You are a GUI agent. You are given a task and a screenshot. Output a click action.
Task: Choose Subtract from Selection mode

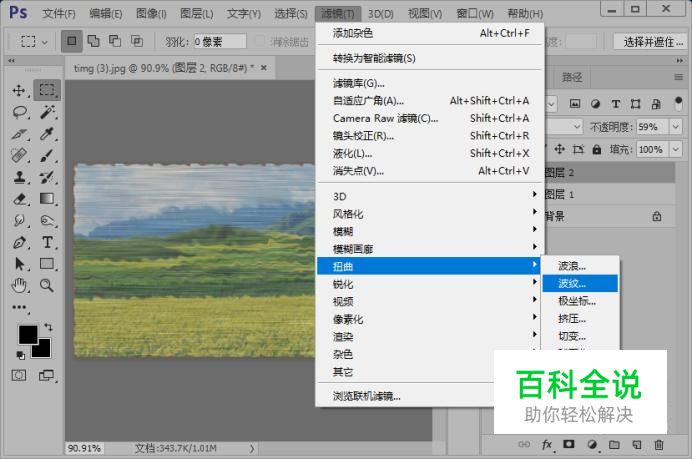click(x=115, y=41)
